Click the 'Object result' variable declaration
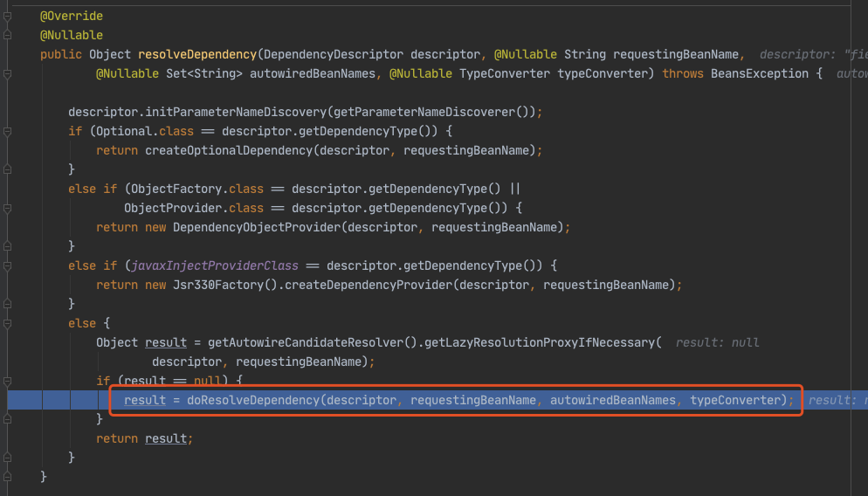Image resolution: width=868 pixels, height=496 pixels. click(x=141, y=342)
